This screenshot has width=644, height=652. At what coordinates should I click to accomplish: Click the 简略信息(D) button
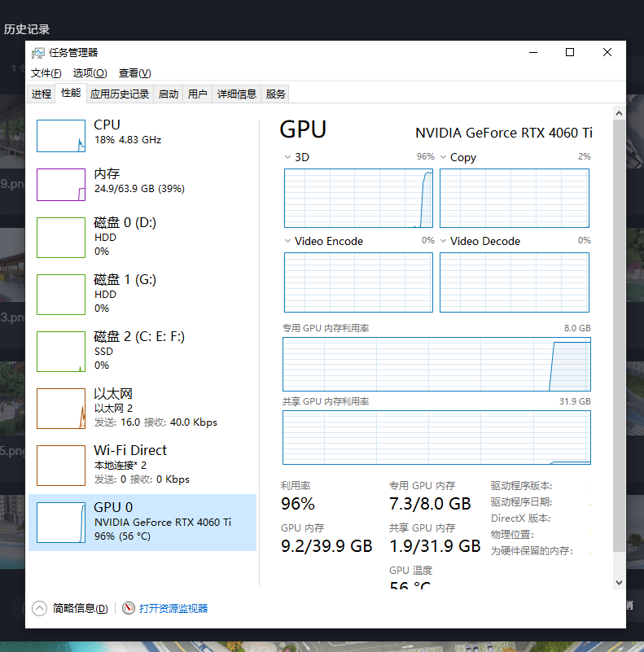[80, 608]
